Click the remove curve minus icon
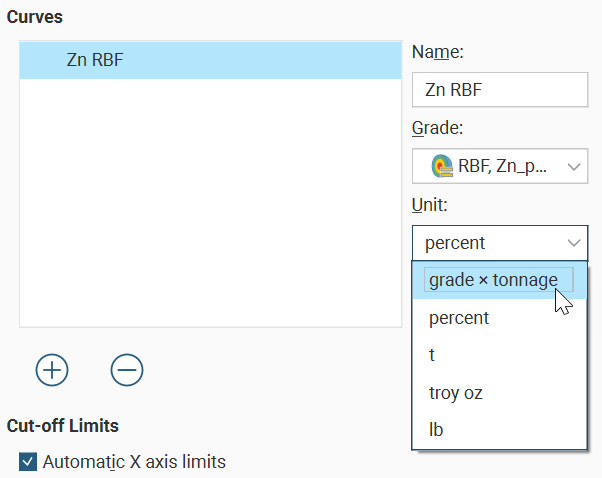The image size is (602, 478). [127, 370]
